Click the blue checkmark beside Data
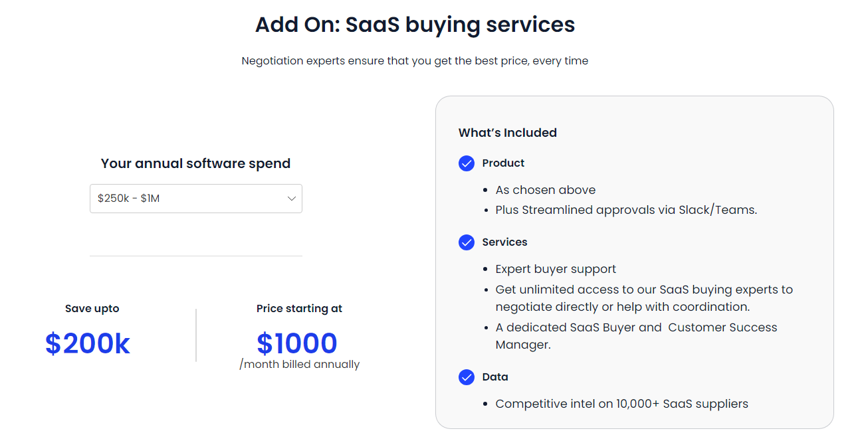Screen dimensions: 868x433 pos(467,377)
